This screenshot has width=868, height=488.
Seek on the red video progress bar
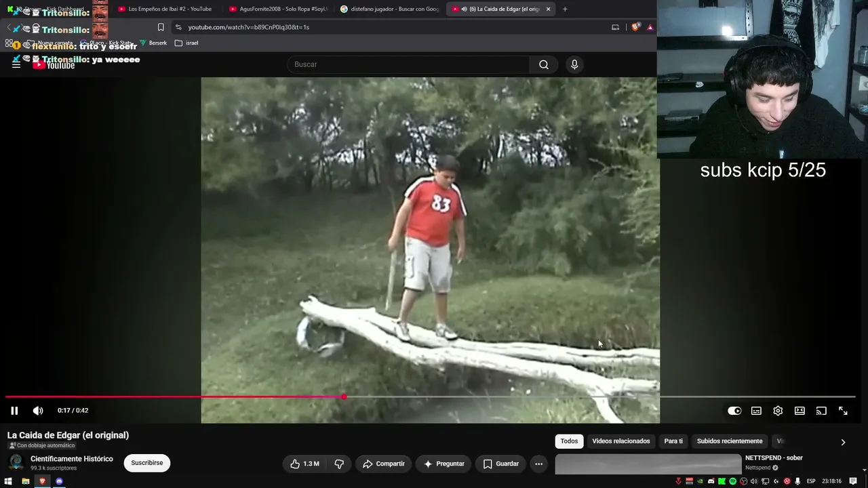click(x=430, y=396)
